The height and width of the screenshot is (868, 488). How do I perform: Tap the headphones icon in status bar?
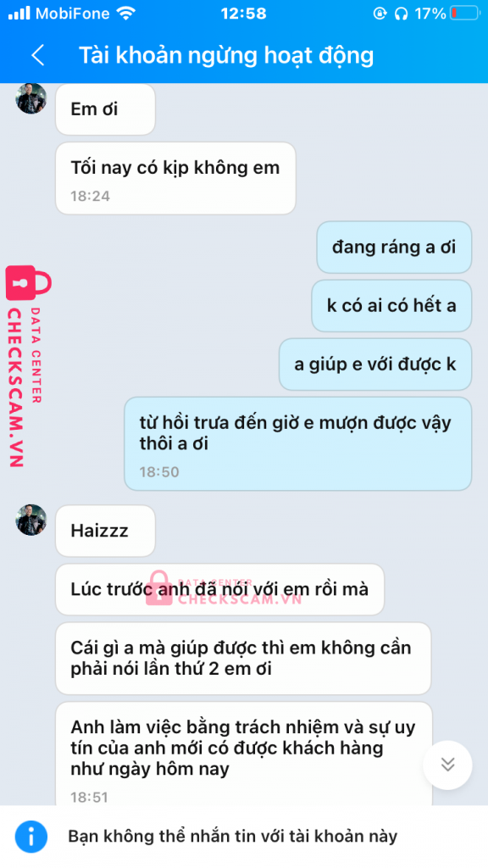401,14
